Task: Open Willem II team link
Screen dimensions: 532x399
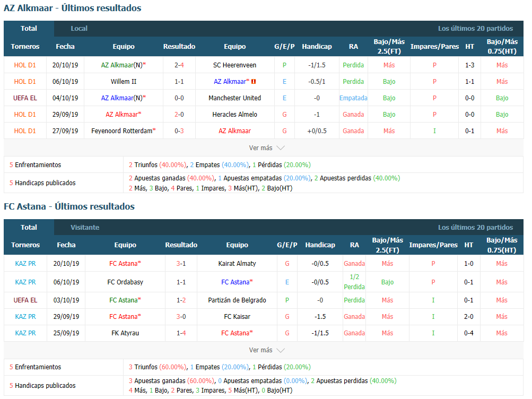Action: pyautogui.click(x=124, y=81)
